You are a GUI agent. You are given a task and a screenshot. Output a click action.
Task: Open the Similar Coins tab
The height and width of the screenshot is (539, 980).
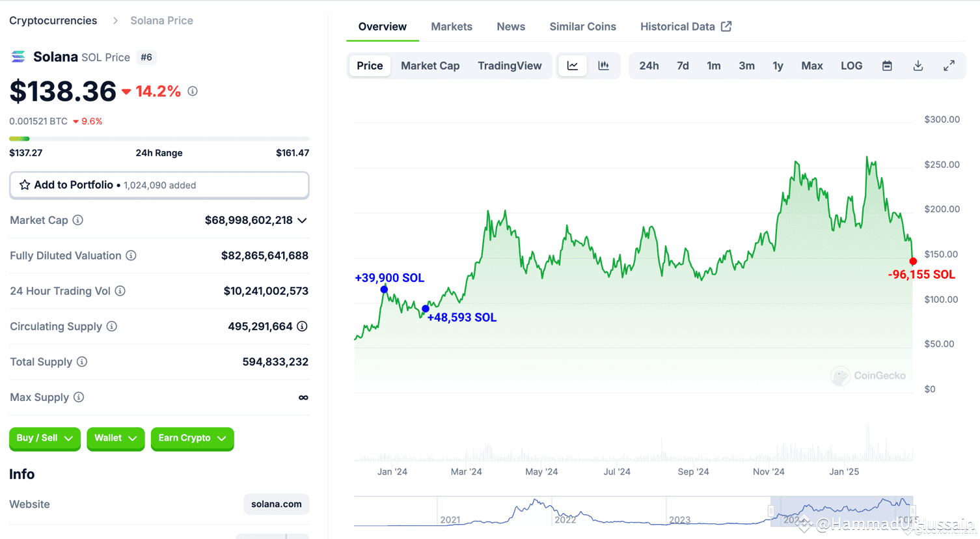[x=582, y=27]
